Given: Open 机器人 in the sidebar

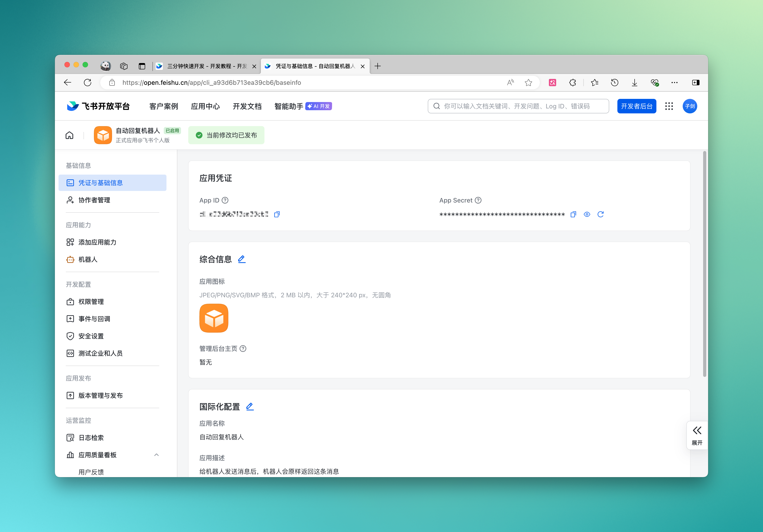Looking at the screenshot, I should (88, 259).
